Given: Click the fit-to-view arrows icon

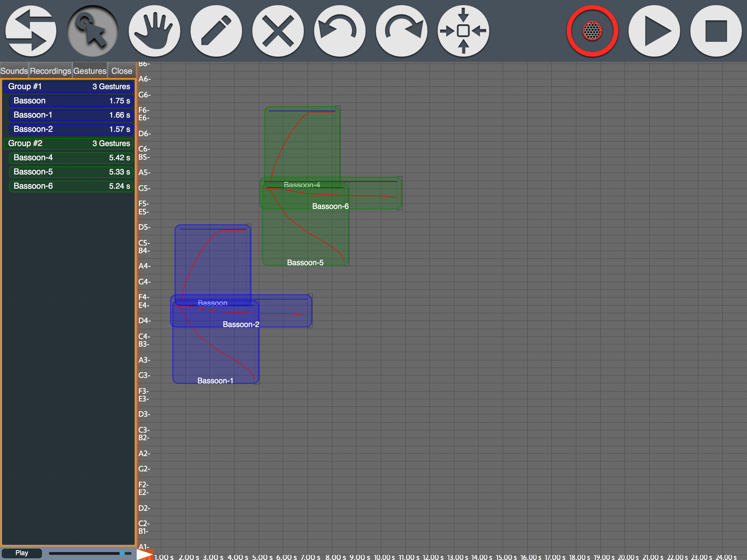Looking at the screenshot, I should click(x=463, y=31).
